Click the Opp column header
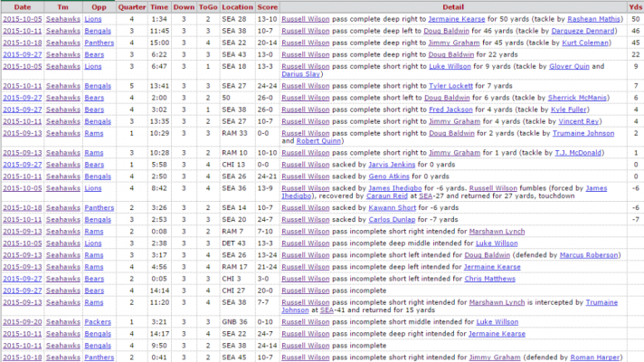 pos(99,7)
